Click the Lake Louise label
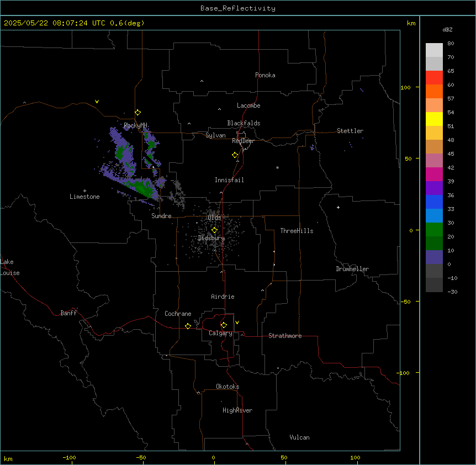The width and height of the screenshot is (476, 465). tap(10, 267)
